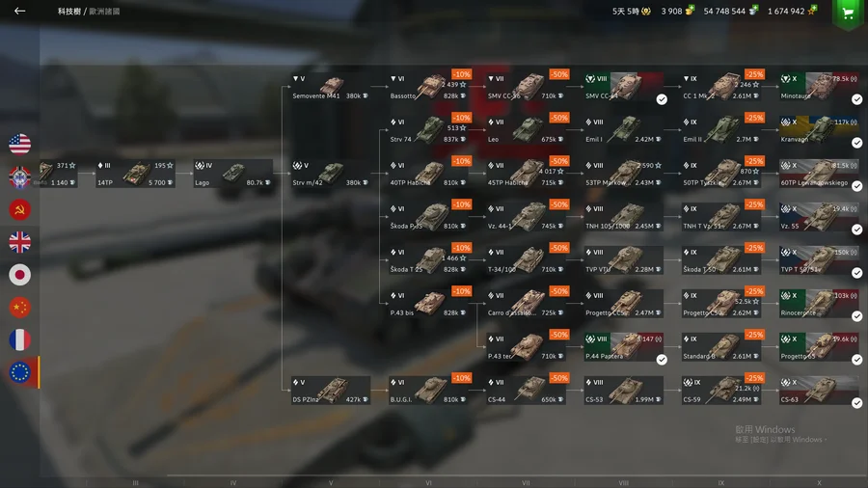Click the horizontal tier scrollbar
This screenshot has width=868, height=488.
tap(515, 475)
